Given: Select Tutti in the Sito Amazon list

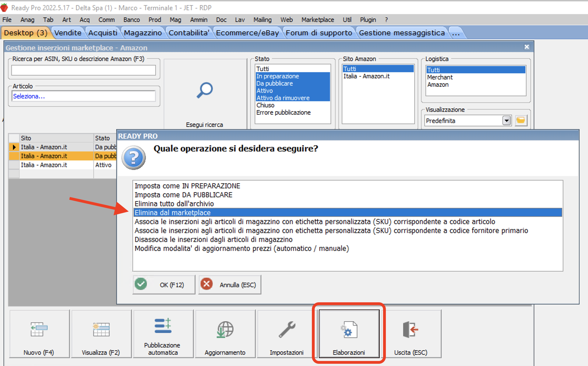Looking at the screenshot, I should (x=378, y=69).
